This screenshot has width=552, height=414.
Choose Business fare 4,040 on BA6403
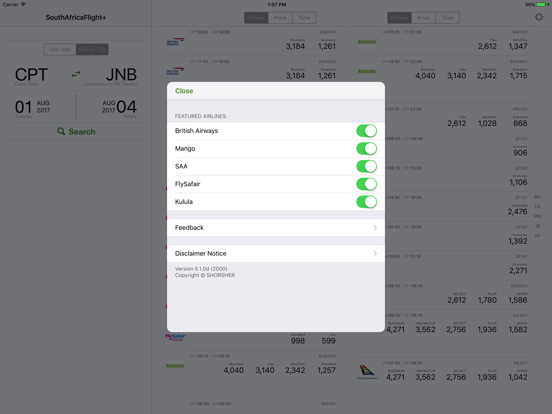(425, 74)
